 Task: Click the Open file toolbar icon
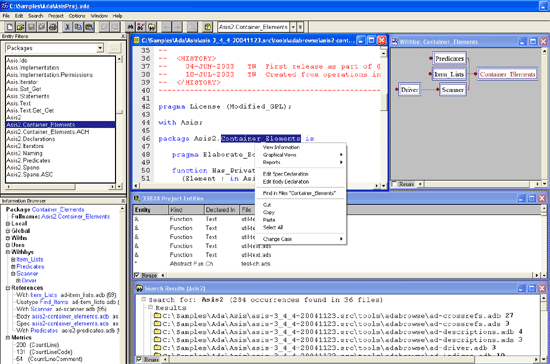click(x=21, y=27)
